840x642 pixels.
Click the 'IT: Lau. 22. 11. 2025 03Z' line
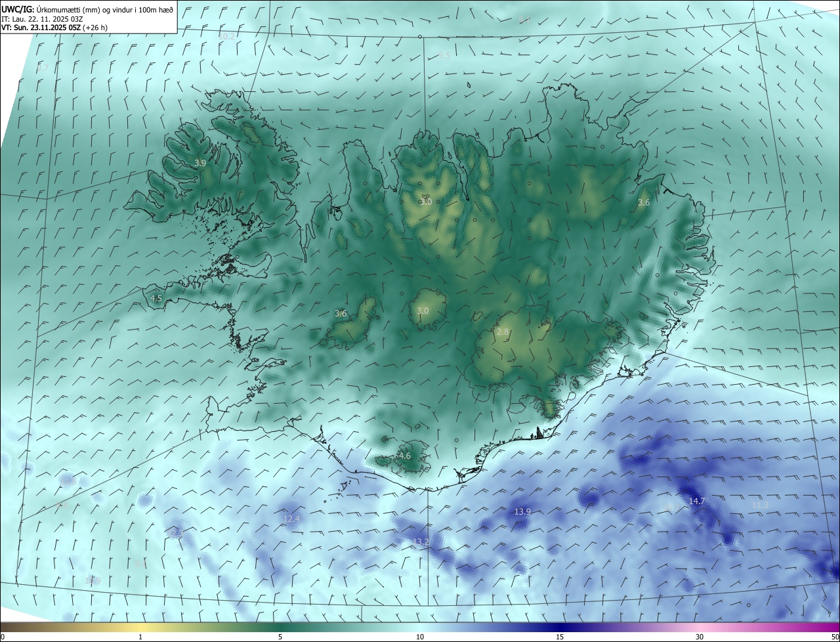41,19
